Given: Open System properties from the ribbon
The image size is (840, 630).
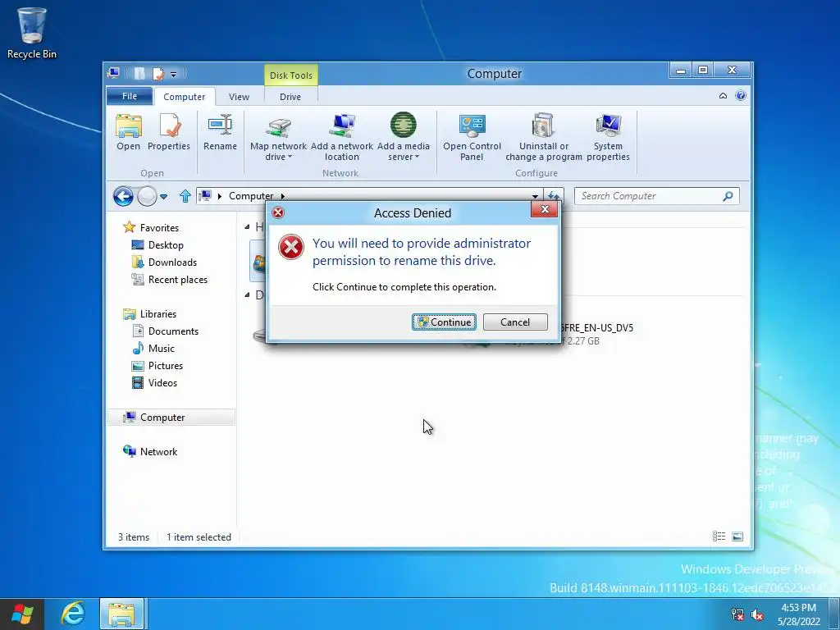Looking at the screenshot, I should pyautogui.click(x=608, y=137).
